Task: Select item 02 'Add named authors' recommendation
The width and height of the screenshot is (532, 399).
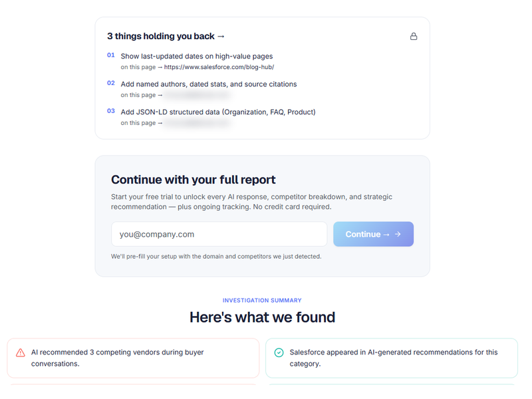Action: 209,84
